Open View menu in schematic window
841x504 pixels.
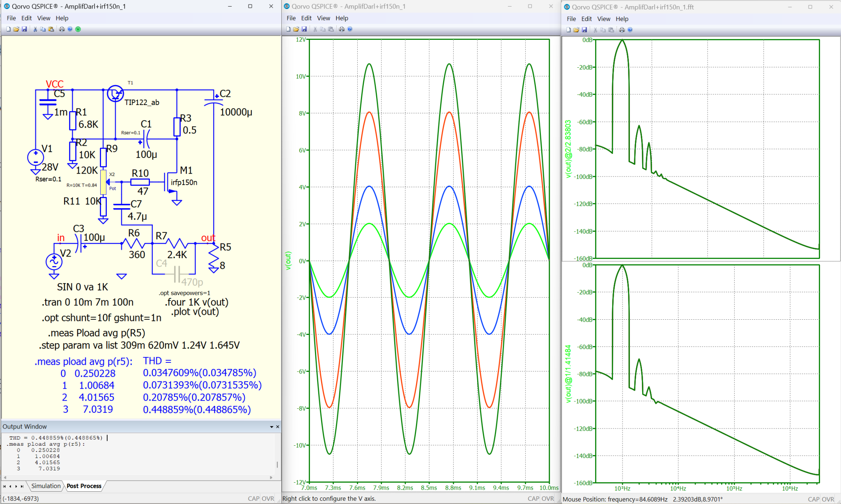pyautogui.click(x=44, y=18)
